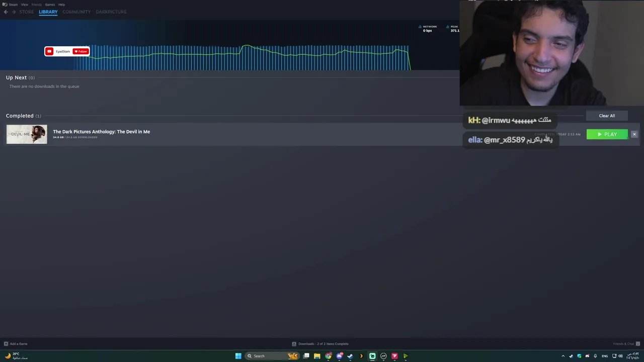Remove the completed download with the X
Image resolution: width=644 pixels, height=362 pixels.
point(634,134)
